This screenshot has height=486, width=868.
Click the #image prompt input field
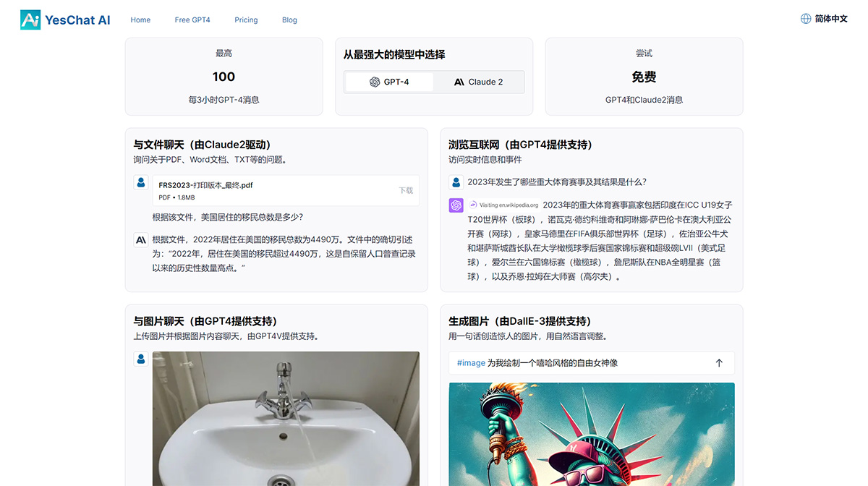click(579, 362)
